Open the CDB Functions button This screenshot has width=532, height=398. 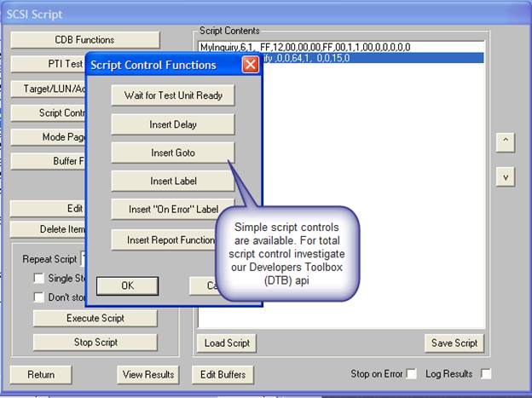click(84, 40)
